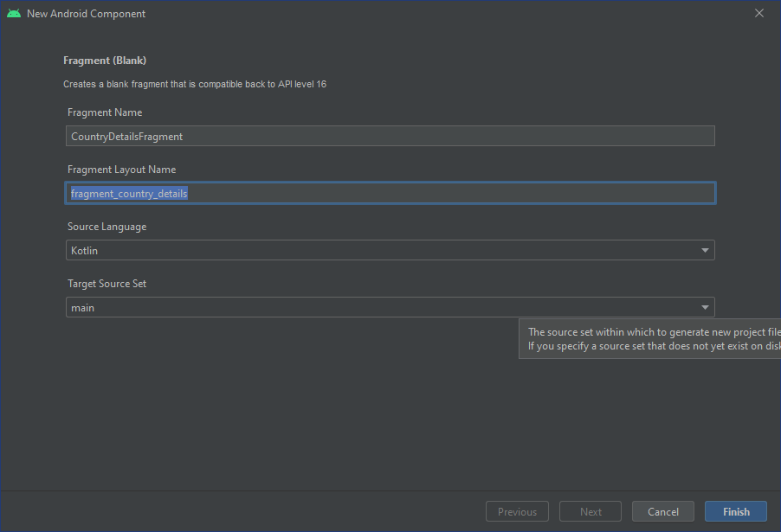This screenshot has height=532, width=781.
Task: Click the blank fragment description text
Action: pyautogui.click(x=194, y=84)
